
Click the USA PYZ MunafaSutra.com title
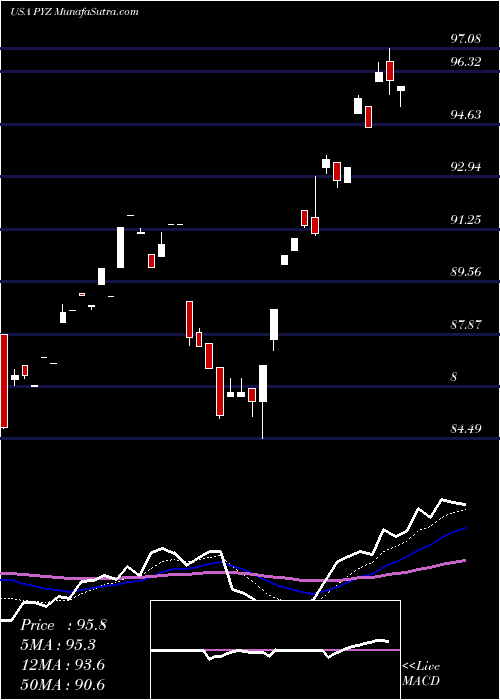[x=74, y=12]
